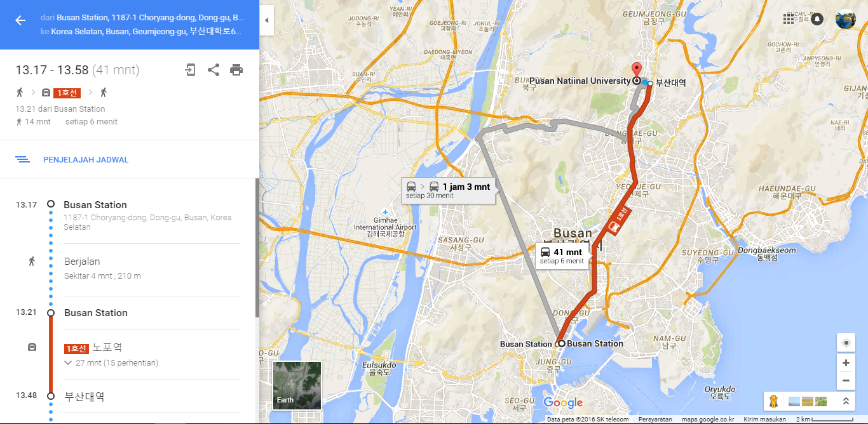
Task: Click the directions panel scrollbar
Action: (257, 248)
